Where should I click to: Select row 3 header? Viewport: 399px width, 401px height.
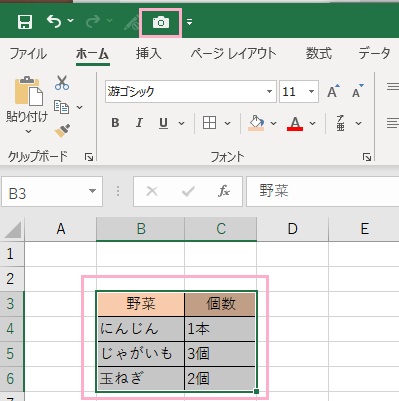12,304
